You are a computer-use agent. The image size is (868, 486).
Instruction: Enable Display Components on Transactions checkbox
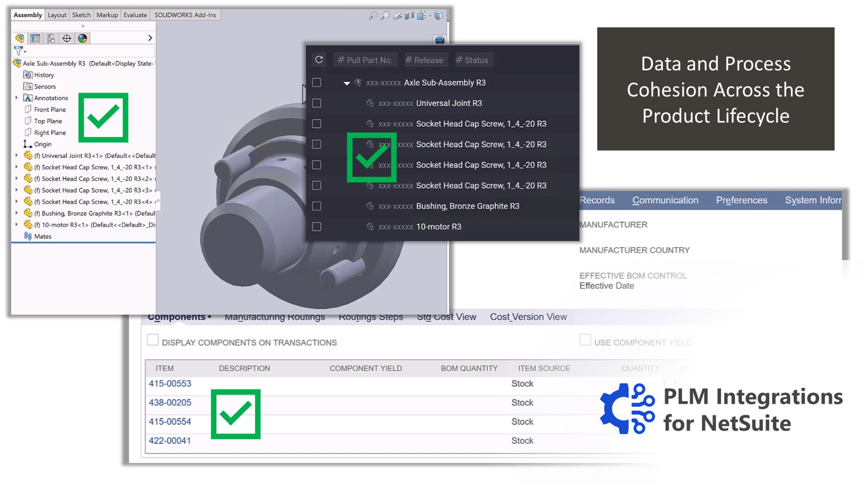[153, 340]
